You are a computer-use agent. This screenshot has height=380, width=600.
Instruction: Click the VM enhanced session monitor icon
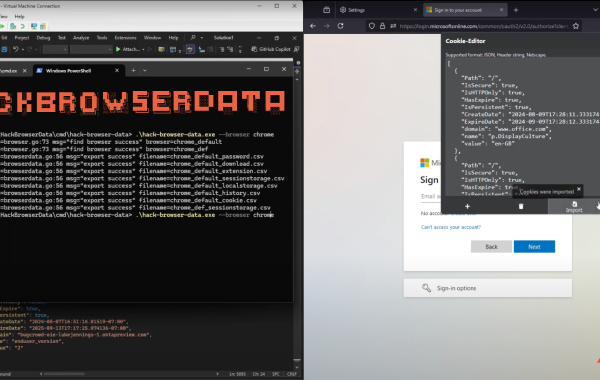click(x=34, y=26)
